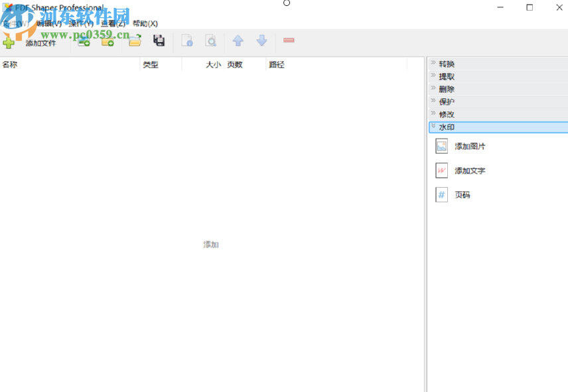This screenshot has height=392, width=568.
Task: Open a file with the folder icon
Action: point(134,40)
